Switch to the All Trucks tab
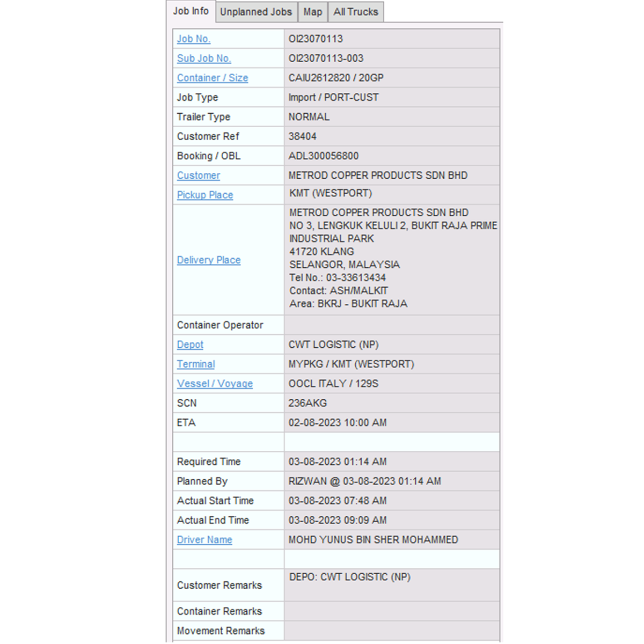 coord(356,12)
